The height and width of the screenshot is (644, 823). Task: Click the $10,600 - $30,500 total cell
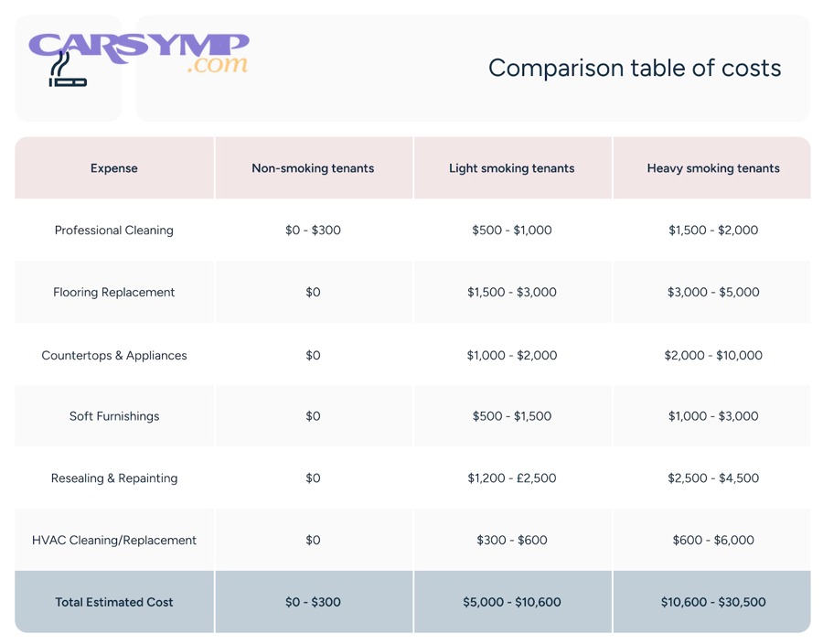713,602
